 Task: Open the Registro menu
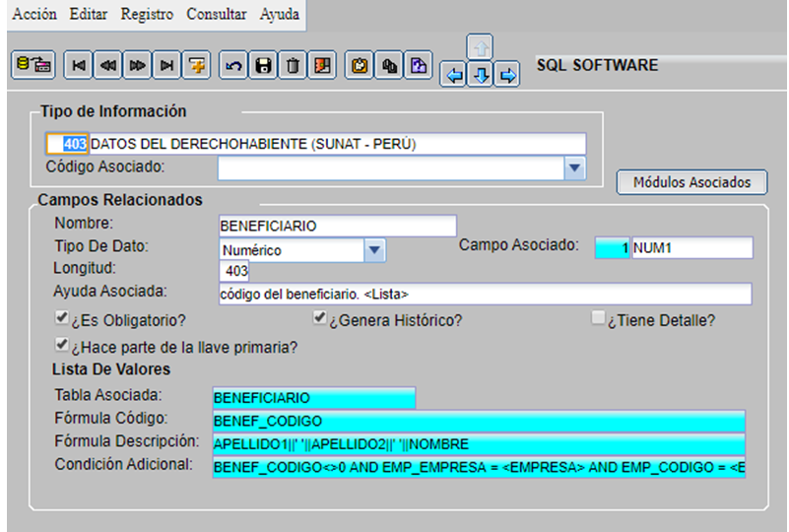pyautogui.click(x=147, y=15)
